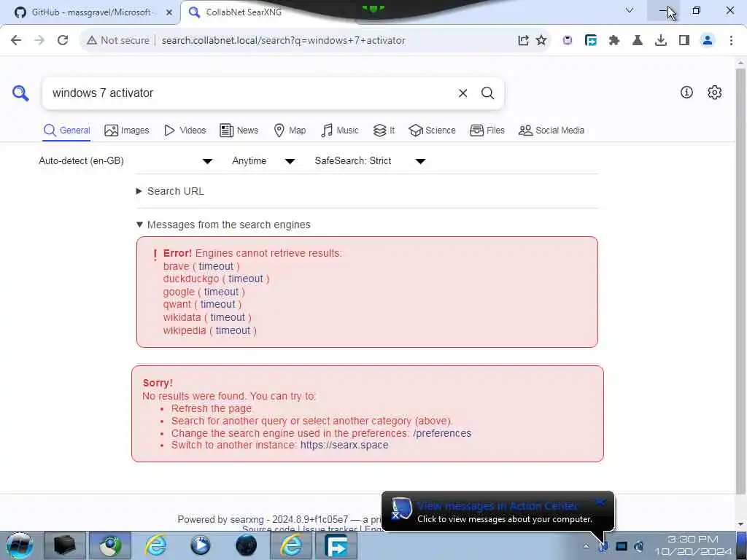
Task: Open Windows Media Player on taskbar
Action: tap(201, 545)
